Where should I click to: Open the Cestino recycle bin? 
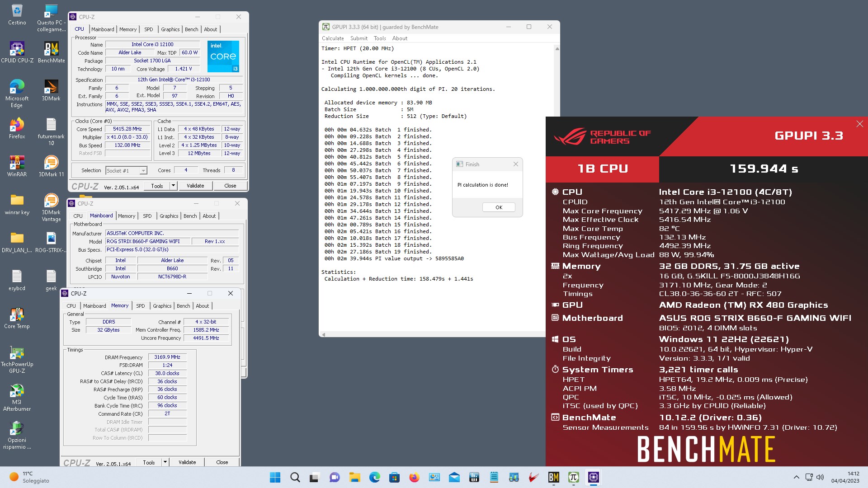[17, 14]
